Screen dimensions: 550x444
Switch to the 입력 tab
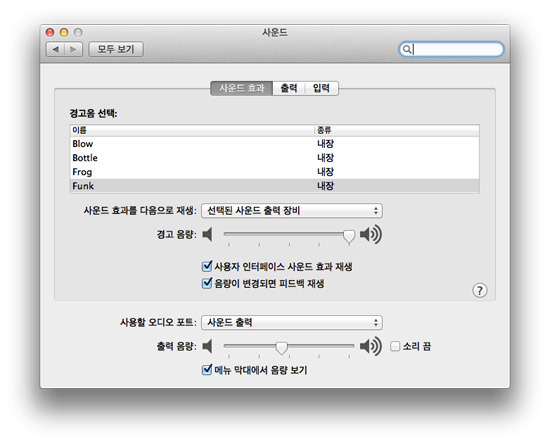point(321,88)
